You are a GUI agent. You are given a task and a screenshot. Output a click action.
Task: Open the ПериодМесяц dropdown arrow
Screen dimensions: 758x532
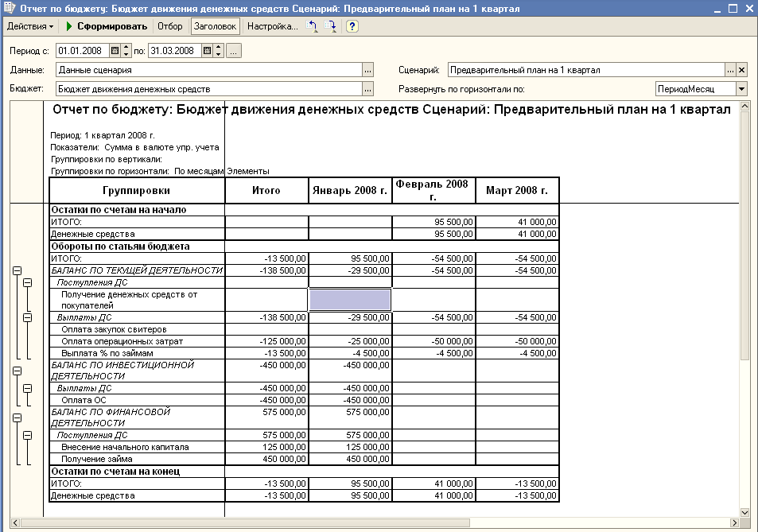pos(741,89)
